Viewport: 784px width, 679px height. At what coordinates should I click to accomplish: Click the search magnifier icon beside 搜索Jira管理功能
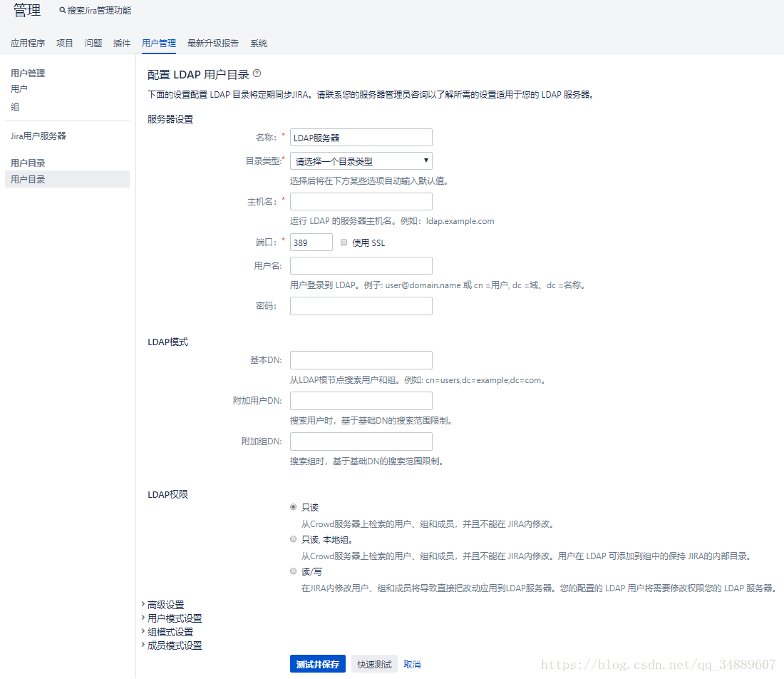63,10
